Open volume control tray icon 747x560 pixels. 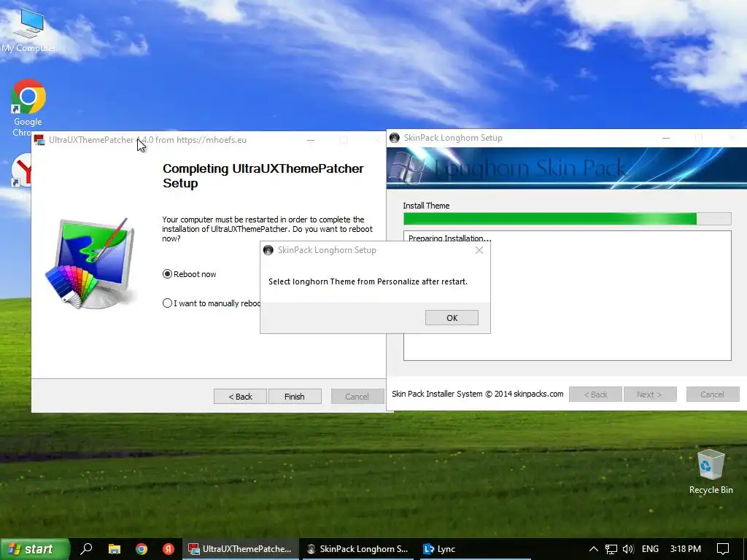tap(628, 549)
